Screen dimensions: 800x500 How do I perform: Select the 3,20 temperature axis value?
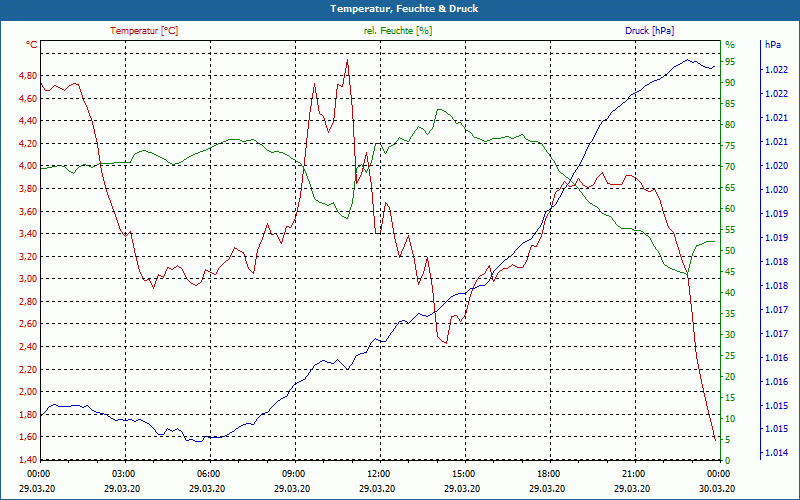pyautogui.click(x=28, y=256)
